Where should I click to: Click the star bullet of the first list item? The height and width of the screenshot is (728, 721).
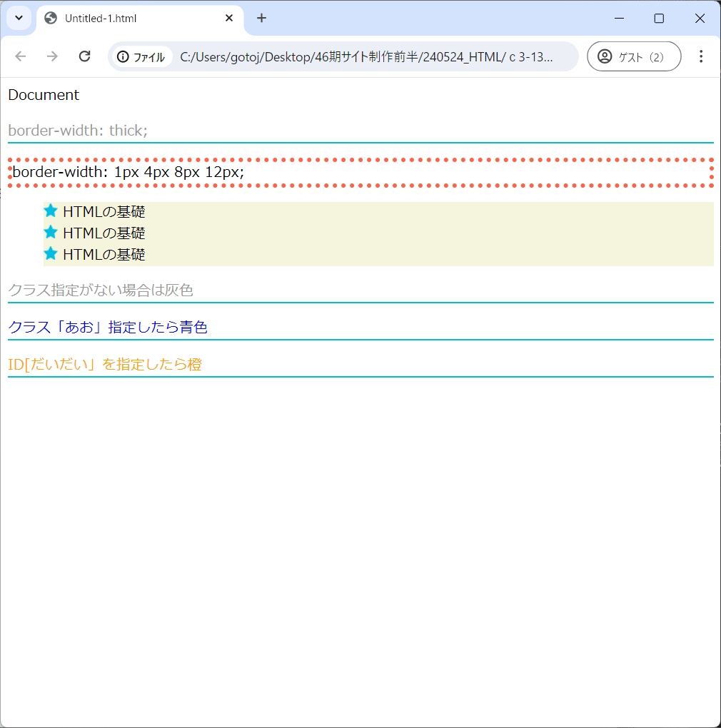[51, 211]
